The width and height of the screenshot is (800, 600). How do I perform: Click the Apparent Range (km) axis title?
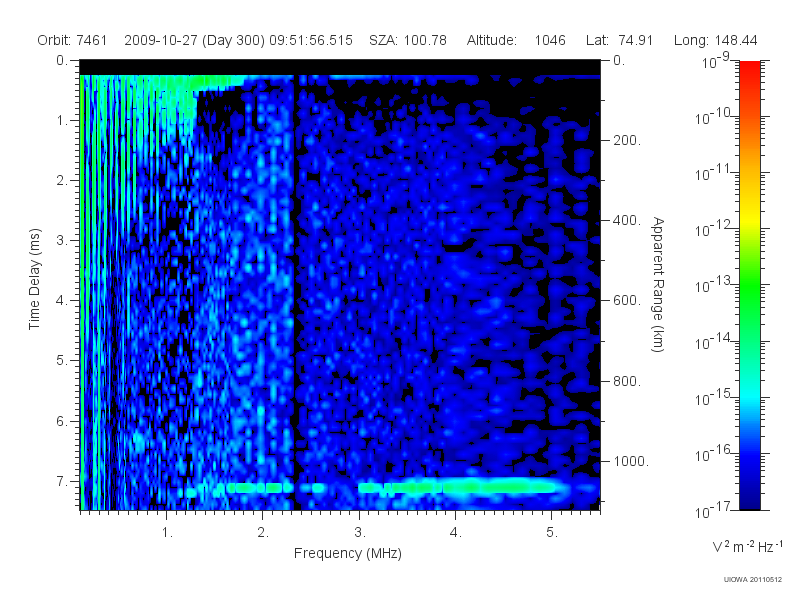[x=658, y=284]
